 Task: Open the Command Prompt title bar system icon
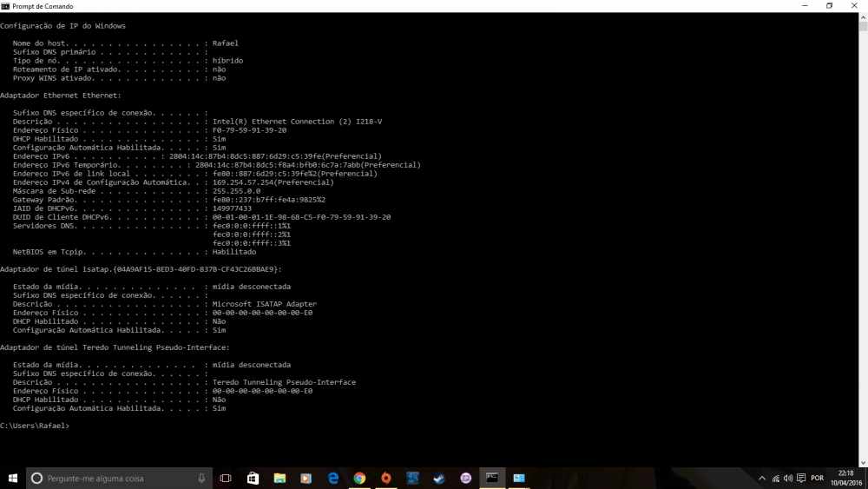point(5,5)
